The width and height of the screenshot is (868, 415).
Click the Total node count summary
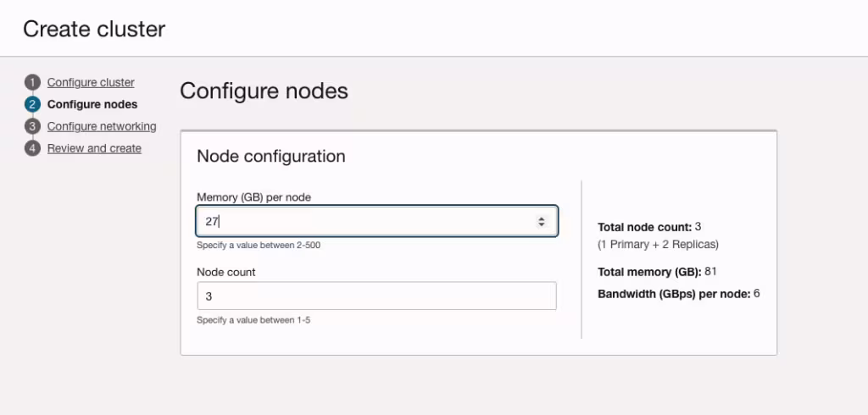(x=649, y=227)
